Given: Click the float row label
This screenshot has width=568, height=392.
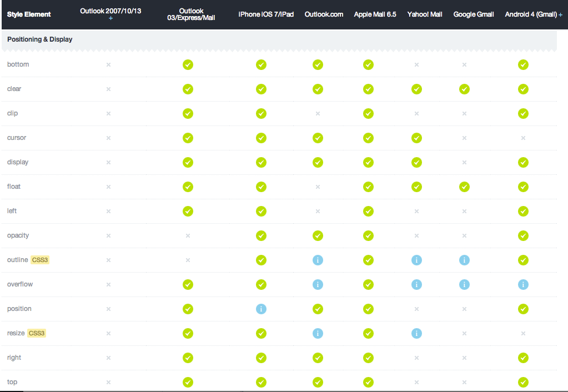Looking at the screenshot, I should (14, 187).
